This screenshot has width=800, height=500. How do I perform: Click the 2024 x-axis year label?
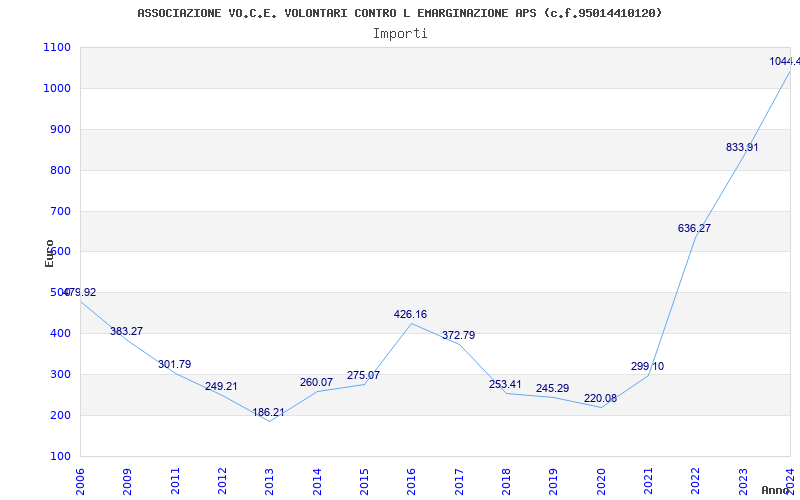789,480
